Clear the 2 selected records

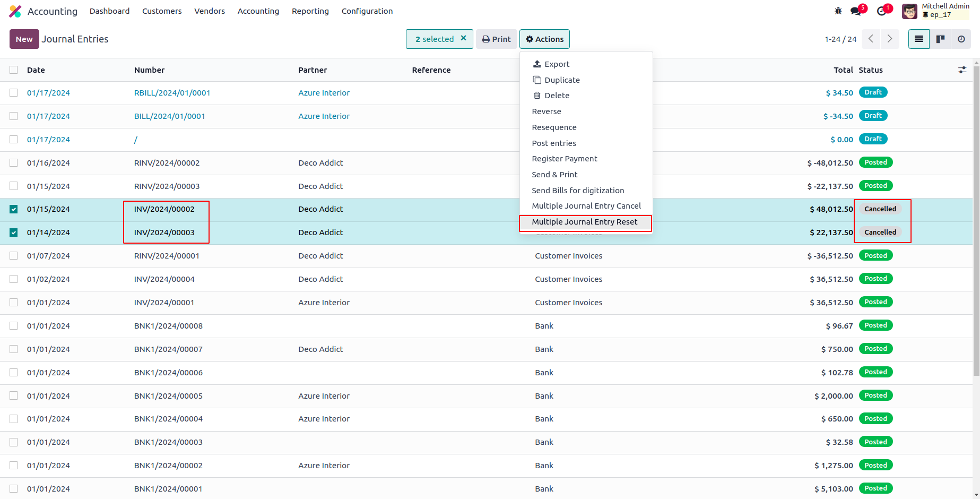(x=463, y=38)
